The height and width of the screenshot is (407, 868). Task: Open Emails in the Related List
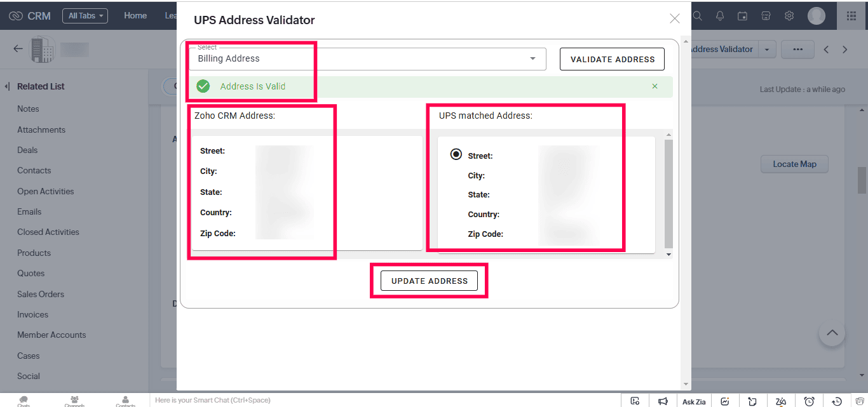click(x=29, y=211)
